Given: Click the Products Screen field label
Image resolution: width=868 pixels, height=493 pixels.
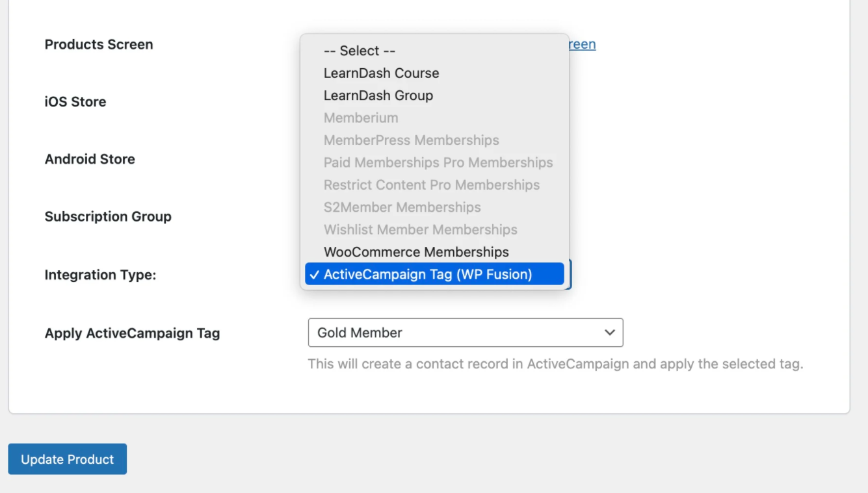Looking at the screenshot, I should (x=99, y=45).
